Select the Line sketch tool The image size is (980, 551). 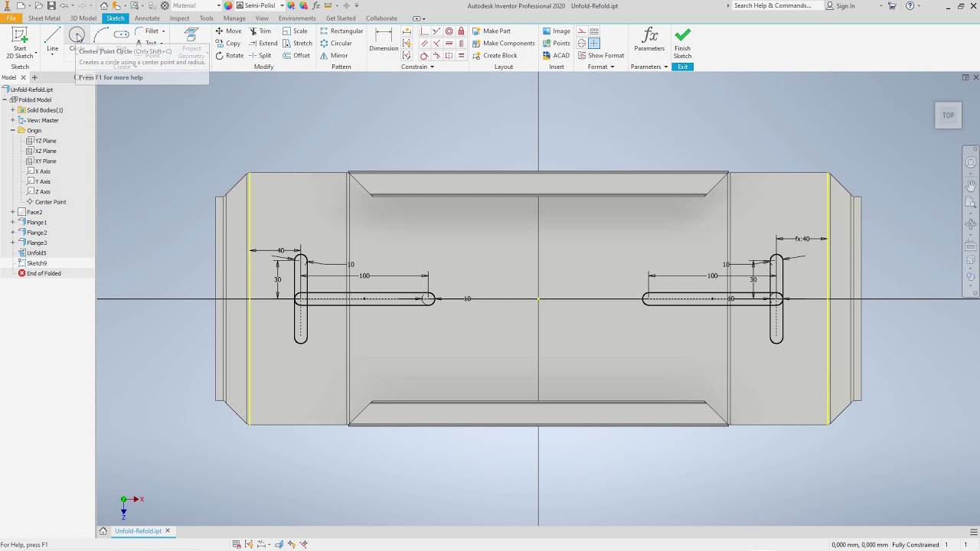click(x=52, y=40)
